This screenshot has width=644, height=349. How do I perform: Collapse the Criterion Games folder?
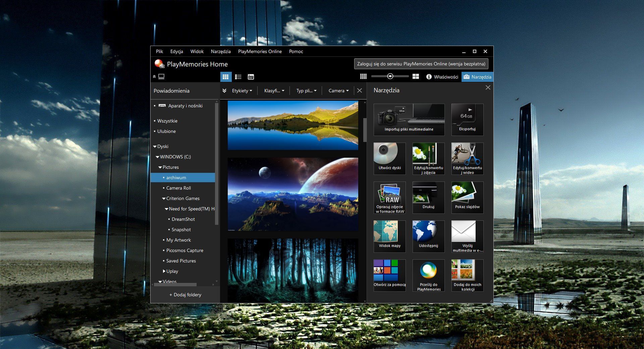(x=164, y=199)
